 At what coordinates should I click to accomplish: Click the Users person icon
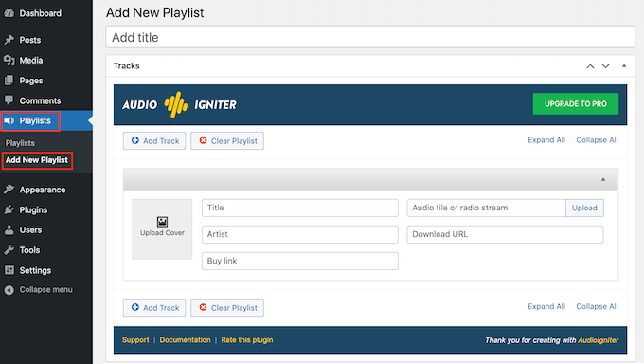[9, 229]
